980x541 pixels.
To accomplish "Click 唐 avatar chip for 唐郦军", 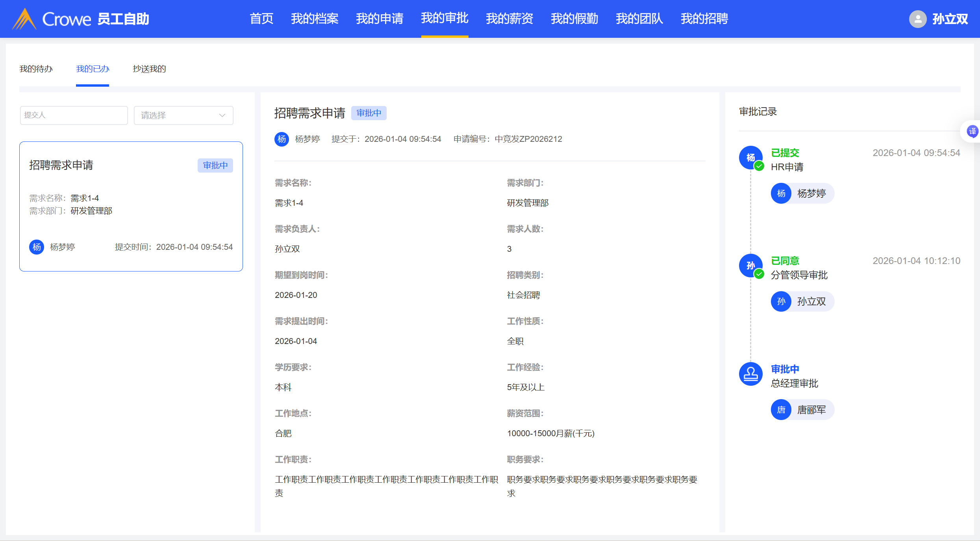I will (781, 410).
